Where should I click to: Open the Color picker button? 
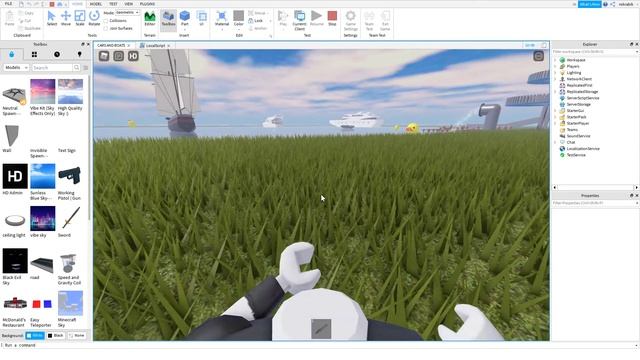(239, 19)
